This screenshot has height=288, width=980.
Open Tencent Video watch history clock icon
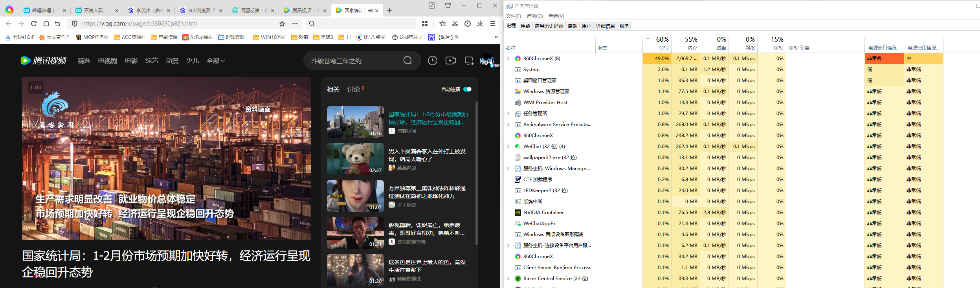[x=433, y=61]
